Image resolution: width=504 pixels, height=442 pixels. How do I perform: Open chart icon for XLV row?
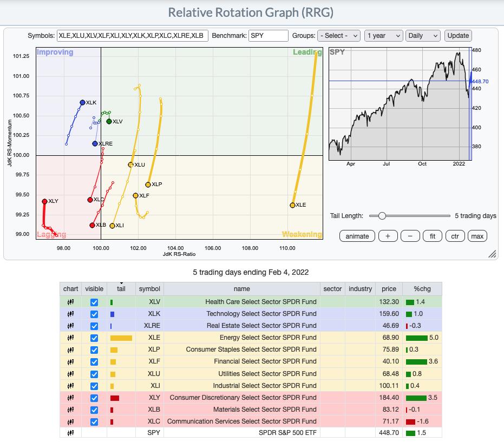coord(70,302)
